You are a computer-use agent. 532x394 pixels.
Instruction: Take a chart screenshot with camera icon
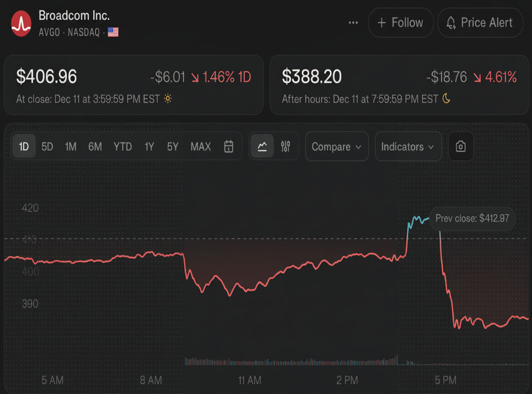click(461, 146)
